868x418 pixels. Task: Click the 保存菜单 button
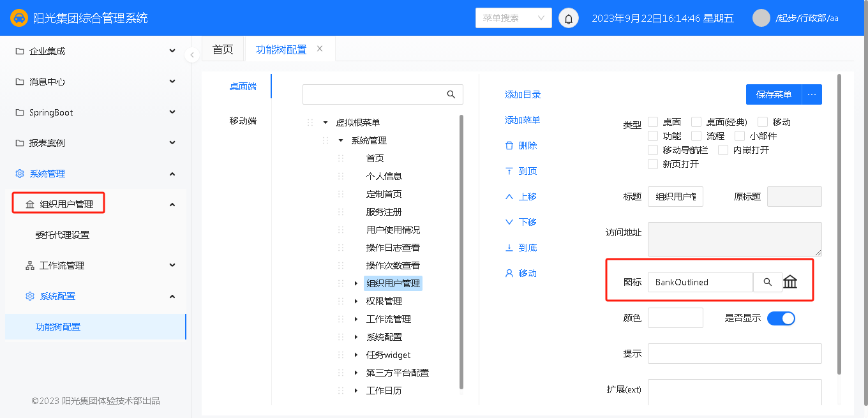point(774,94)
